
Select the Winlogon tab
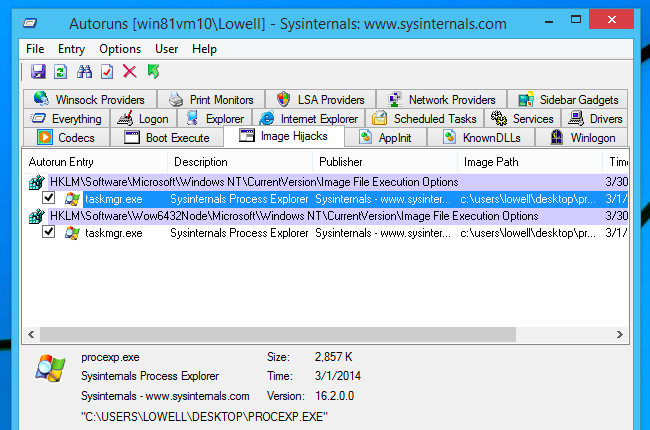click(x=582, y=137)
